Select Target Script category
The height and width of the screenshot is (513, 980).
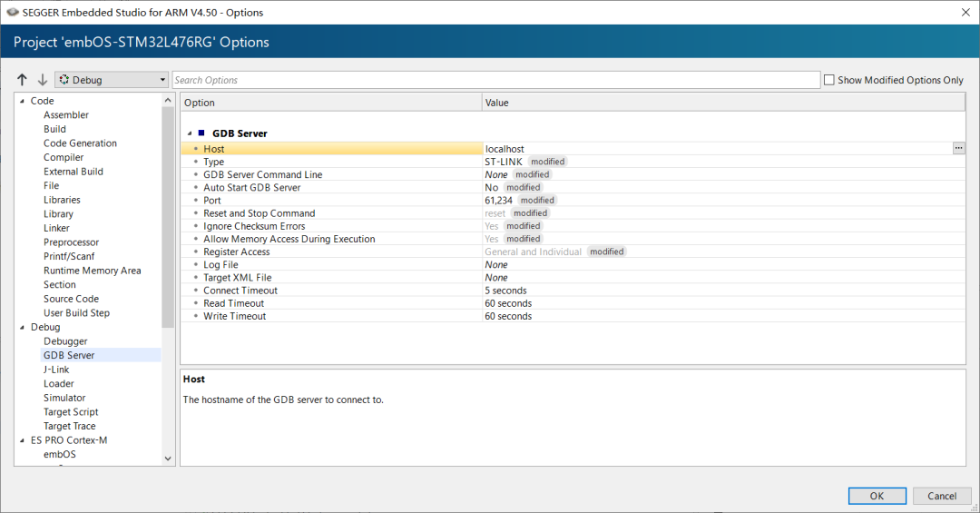[72, 412]
